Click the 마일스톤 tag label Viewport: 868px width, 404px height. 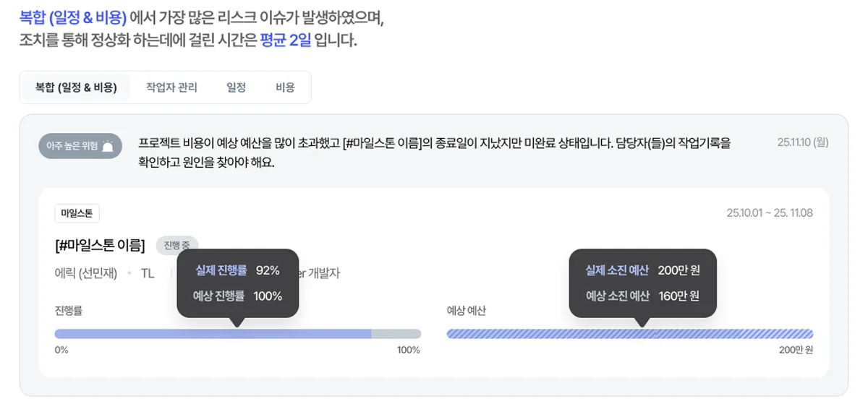click(77, 213)
